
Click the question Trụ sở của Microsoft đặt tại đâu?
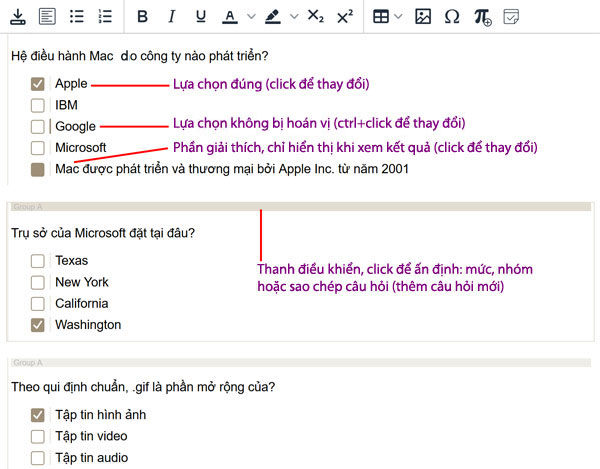[103, 233]
